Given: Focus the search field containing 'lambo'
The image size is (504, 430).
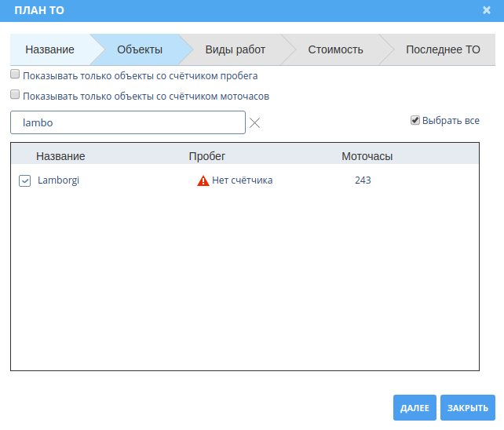Looking at the screenshot, I should coord(128,122).
